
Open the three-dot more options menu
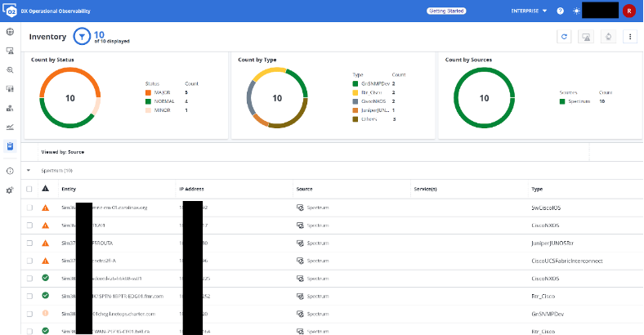tap(629, 37)
